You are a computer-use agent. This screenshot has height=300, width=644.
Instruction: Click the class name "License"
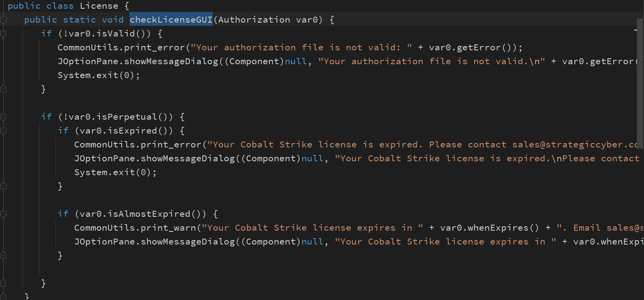pos(99,6)
